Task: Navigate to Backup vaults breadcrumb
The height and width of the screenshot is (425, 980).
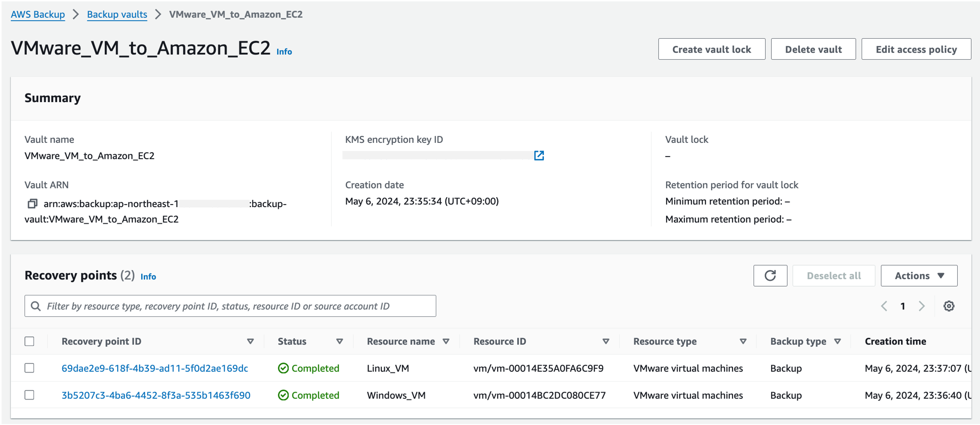Action: [117, 14]
